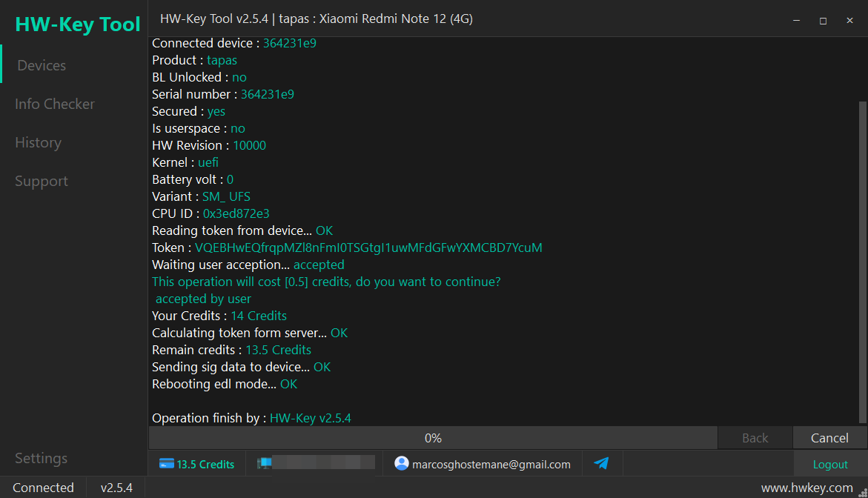The image size is (868, 498).
Task: Switch to Info Checker page
Action: coord(55,104)
